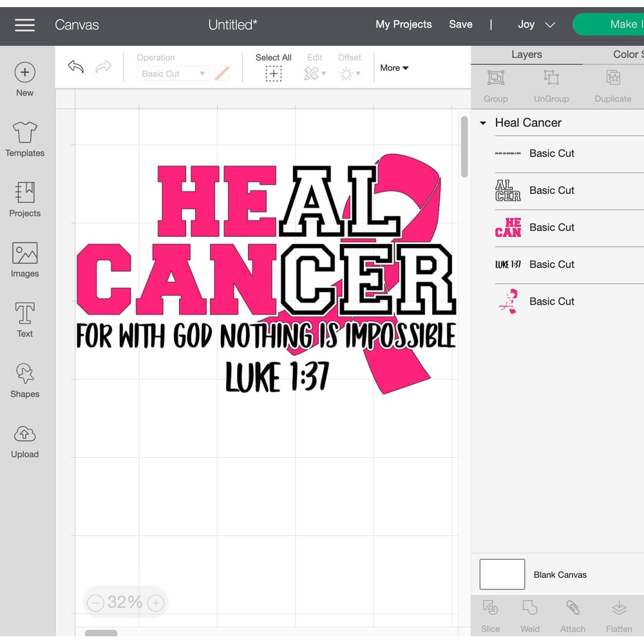644x644 pixels.
Task: Click the Blank Canvas color swatch
Action: pyautogui.click(x=502, y=574)
